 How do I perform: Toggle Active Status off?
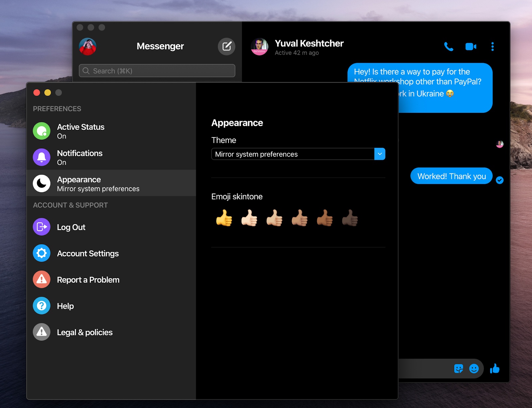point(80,131)
